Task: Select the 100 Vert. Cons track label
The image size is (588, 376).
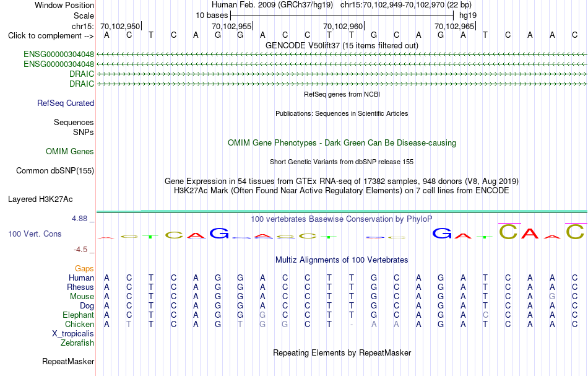Action: click(x=35, y=234)
